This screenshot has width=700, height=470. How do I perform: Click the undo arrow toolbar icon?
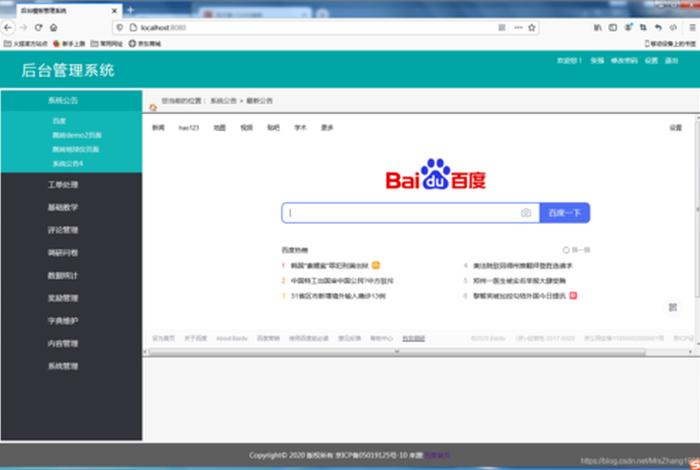(x=658, y=28)
